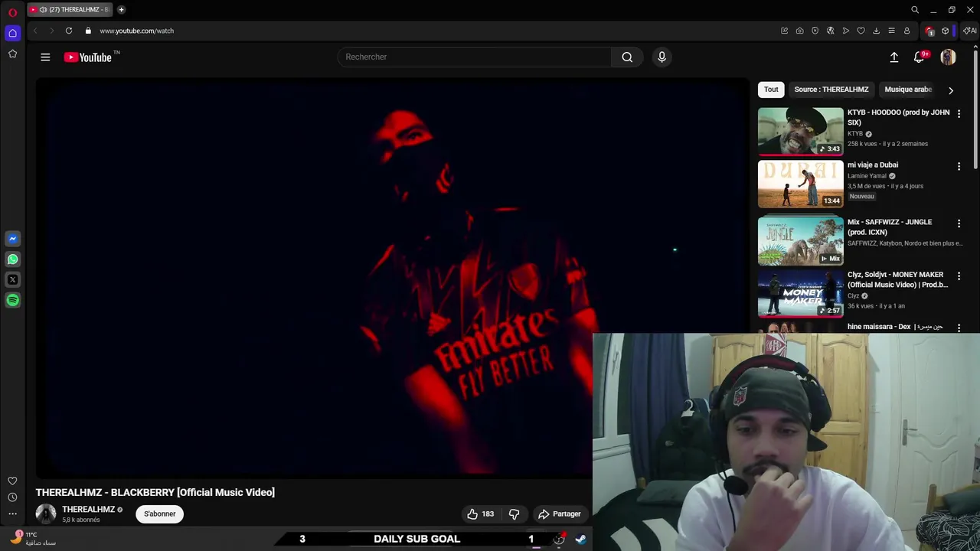980x551 pixels.
Task: Open YouTube hamburger guide menu
Action: pos(45,57)
